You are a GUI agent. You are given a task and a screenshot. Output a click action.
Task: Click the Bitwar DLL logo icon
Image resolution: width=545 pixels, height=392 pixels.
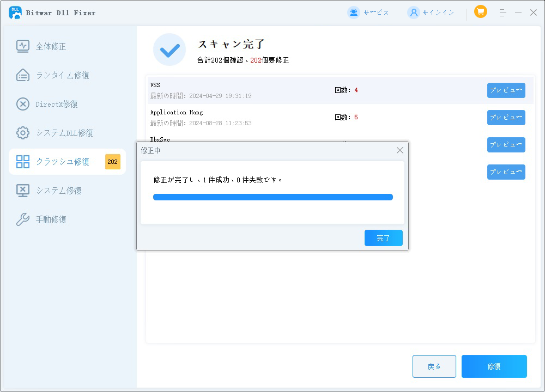click(x=15, y=12)
